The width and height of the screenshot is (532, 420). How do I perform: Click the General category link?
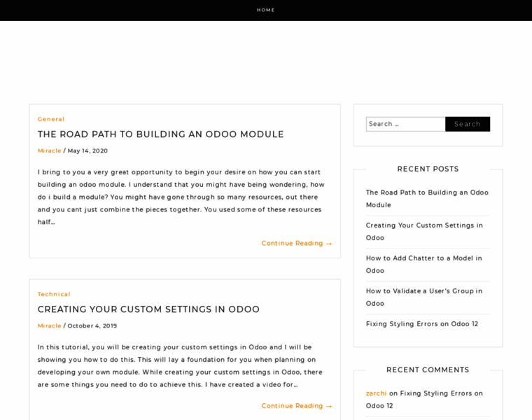tap(51, 119)
